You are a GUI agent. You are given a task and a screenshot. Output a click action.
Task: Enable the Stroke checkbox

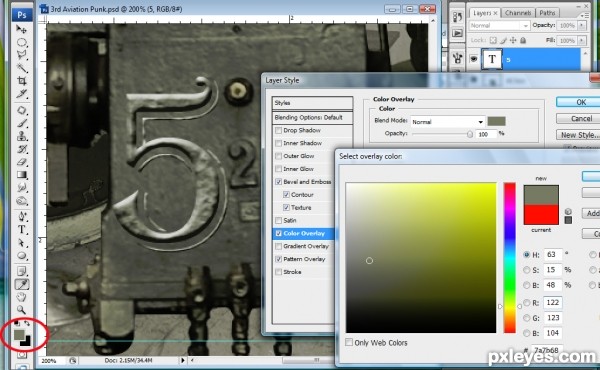tap(279, 272)
